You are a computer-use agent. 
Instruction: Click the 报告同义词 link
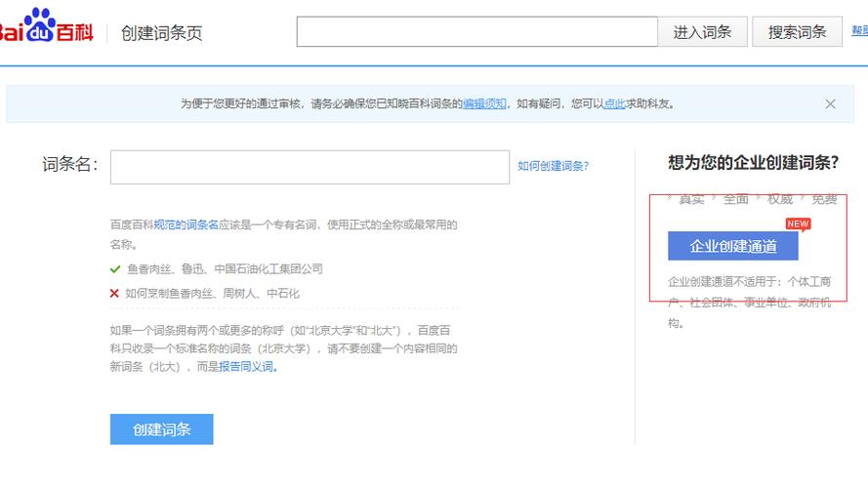pos(246,367)
